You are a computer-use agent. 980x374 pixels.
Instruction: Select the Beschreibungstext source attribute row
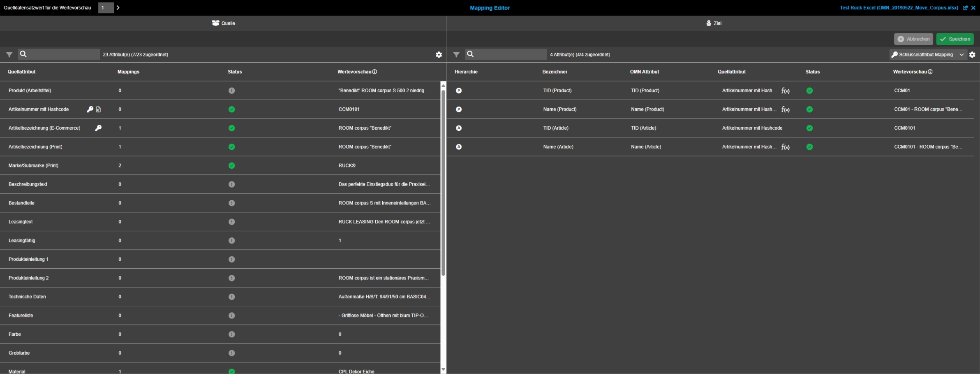point(28,184)
